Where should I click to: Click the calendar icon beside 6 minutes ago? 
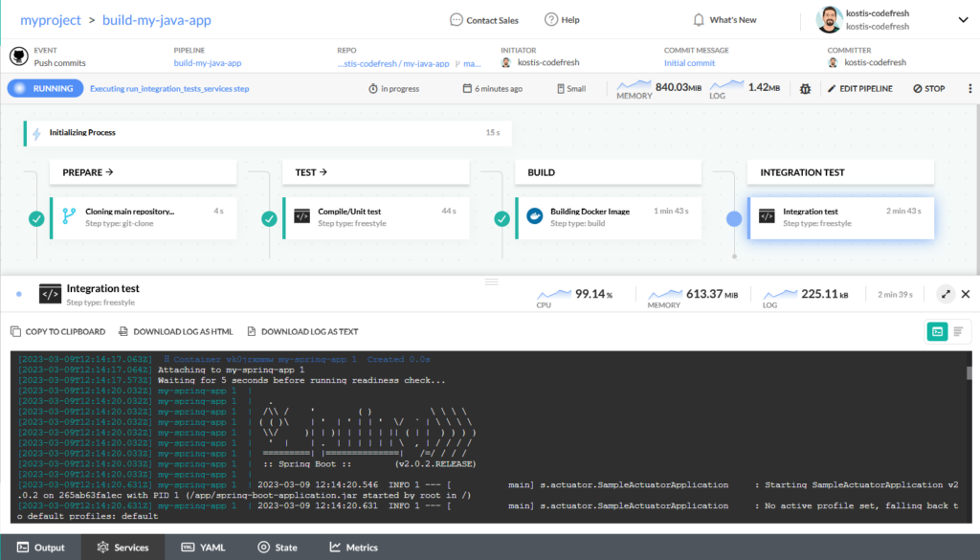[x=467, y=88]
